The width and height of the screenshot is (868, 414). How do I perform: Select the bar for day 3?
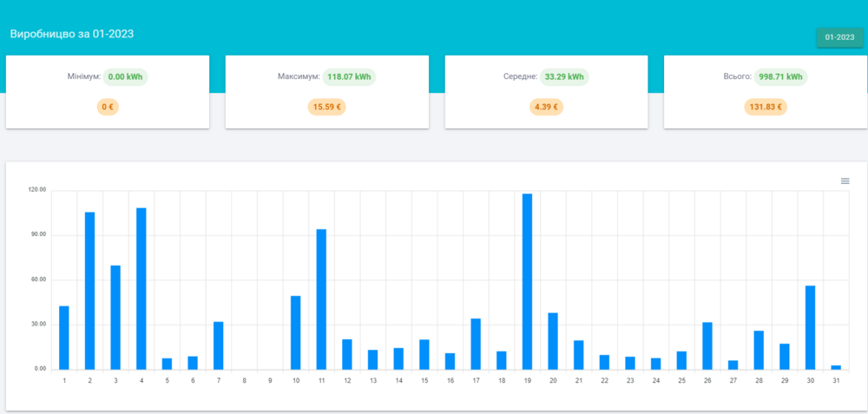click(115, 317)
